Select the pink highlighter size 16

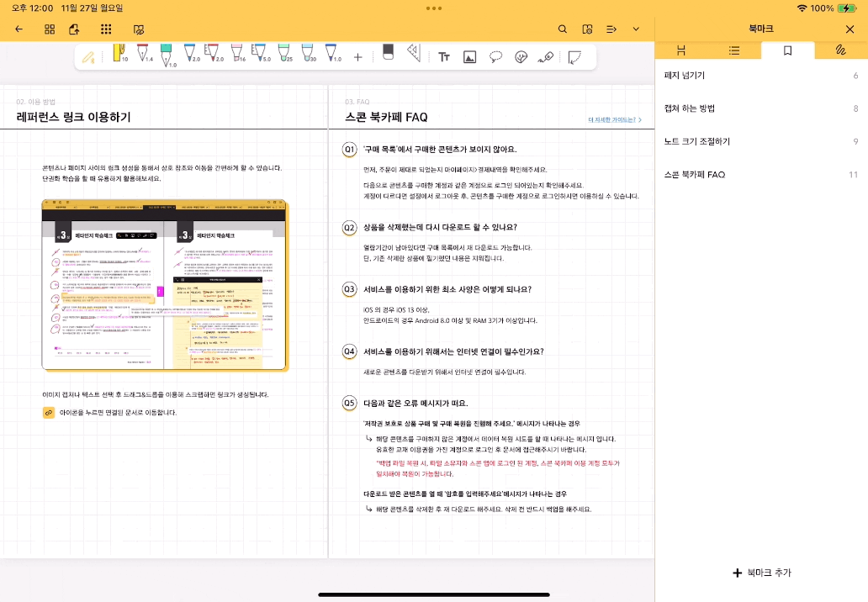pyautogui.click(x=238, y=54)
